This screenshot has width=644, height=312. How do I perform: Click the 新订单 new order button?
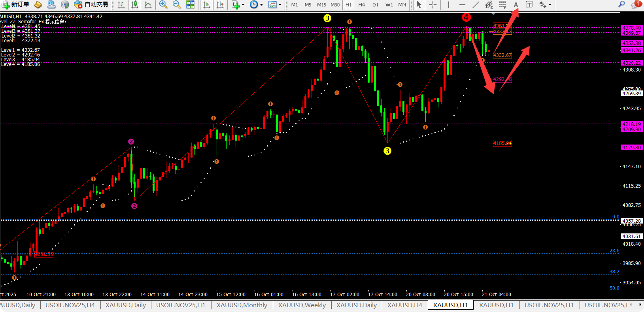16,4
